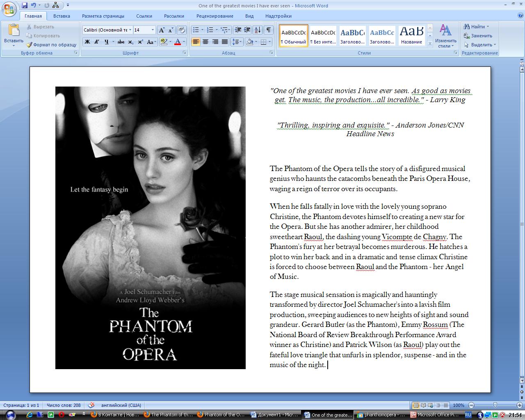Viewport: 525px width, 420px height.
Task: Click the borders icon in the Абзац group
Action: [x=264, y=42]
